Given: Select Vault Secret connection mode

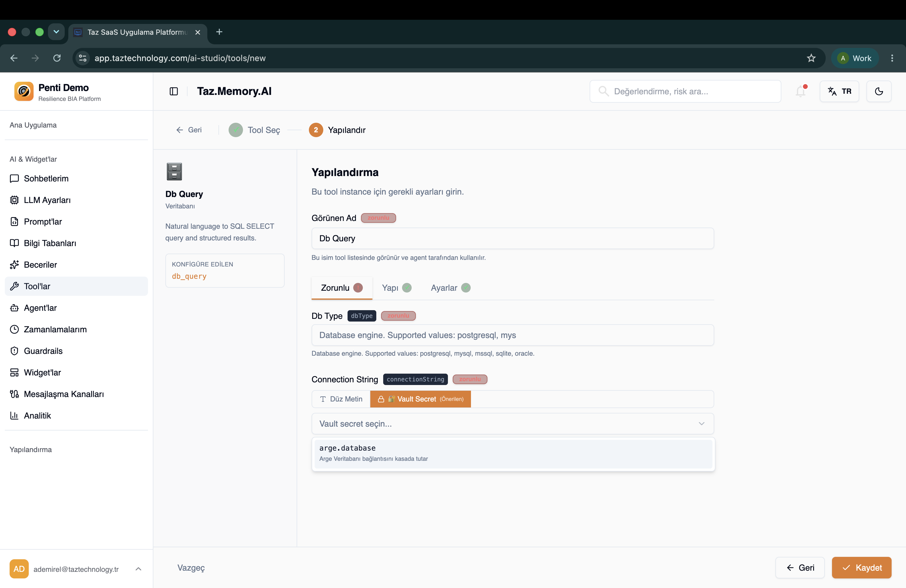Looking at the screenshot, I should (420, 399).
